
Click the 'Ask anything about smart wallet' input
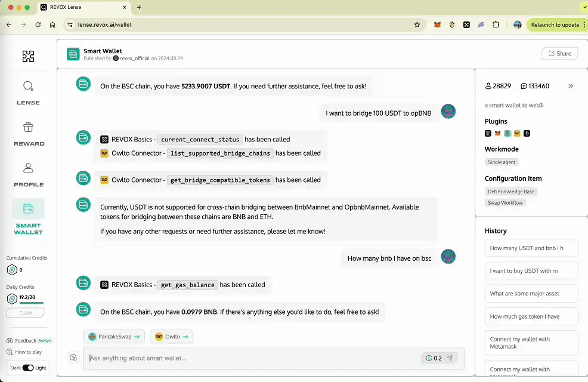click(x=250, y=358)
